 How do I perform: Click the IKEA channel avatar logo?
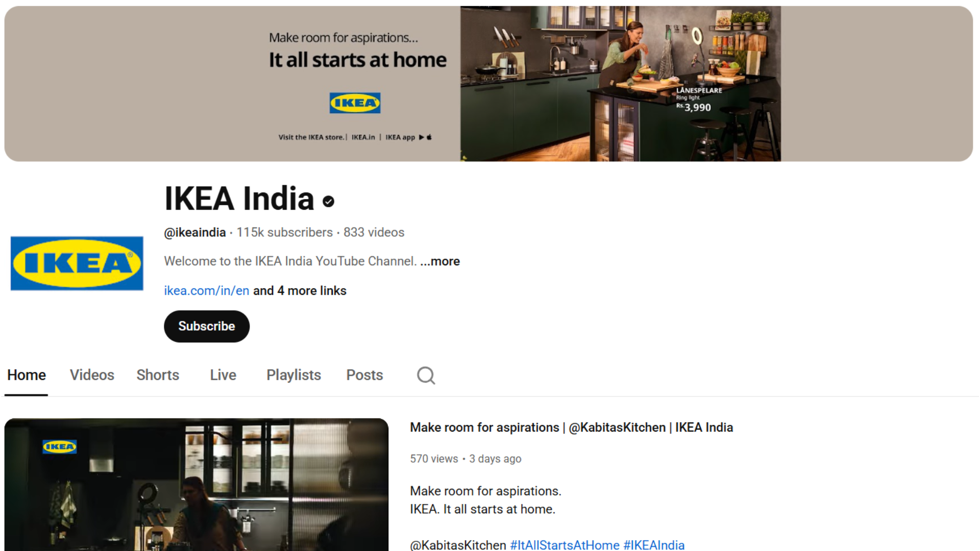click(x=77, y=263)
